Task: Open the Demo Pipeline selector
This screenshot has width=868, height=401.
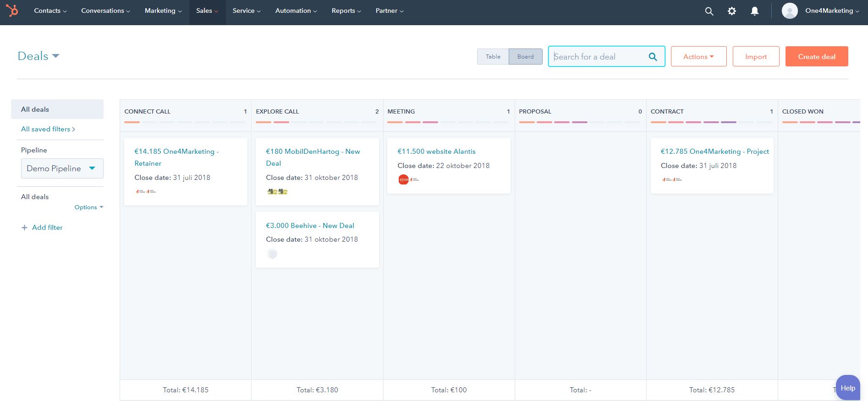Action: (x=62, y=168)
